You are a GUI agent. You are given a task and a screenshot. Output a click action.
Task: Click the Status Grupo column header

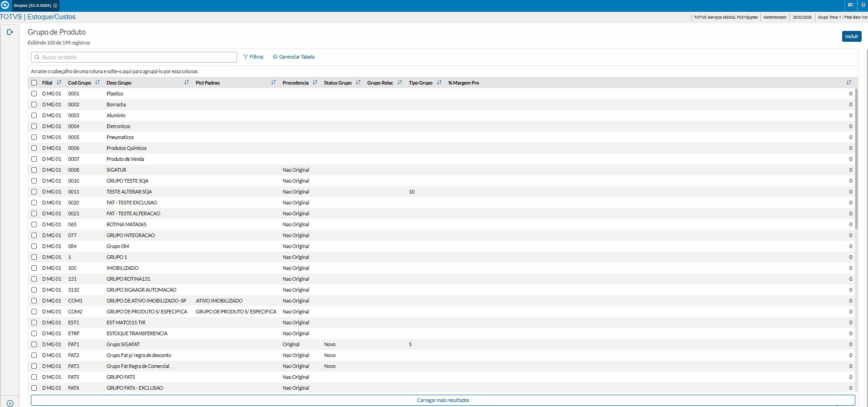tap(338, 83)
